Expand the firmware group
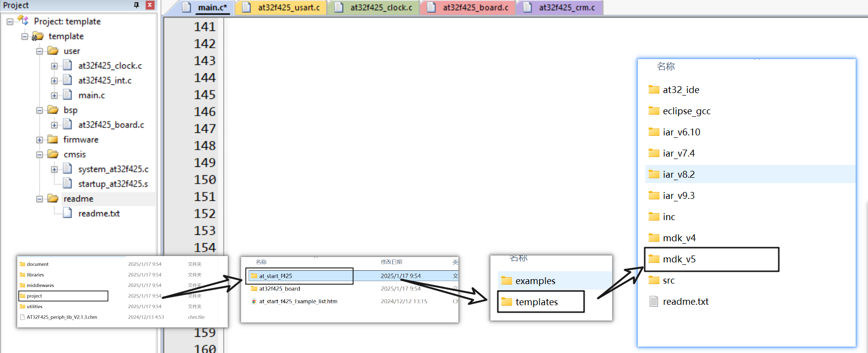 [x=39, y=140]
